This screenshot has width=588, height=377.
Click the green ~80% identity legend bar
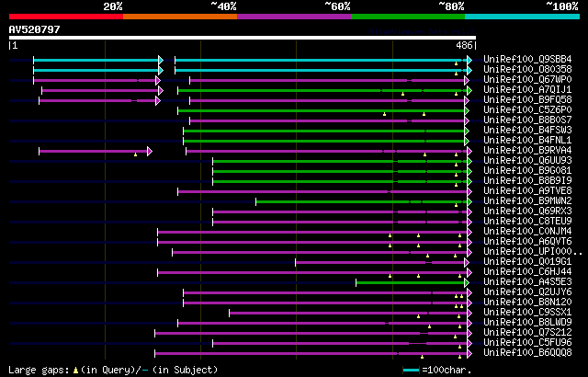408,17
